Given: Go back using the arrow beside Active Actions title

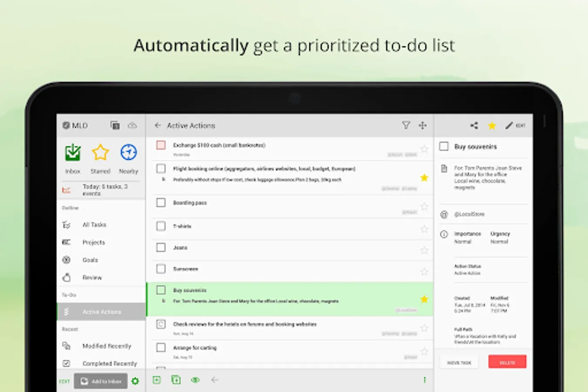Looking at the screenshot, I should tap(158, 125).
